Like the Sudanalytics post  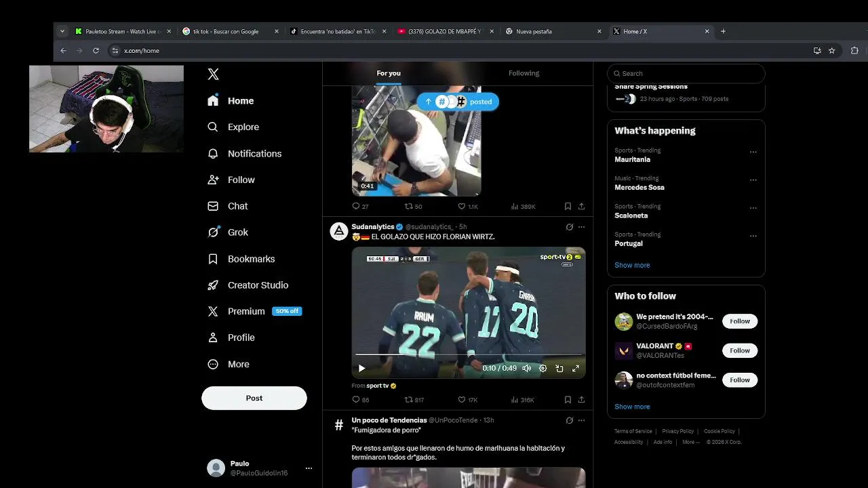pos(468,400)
